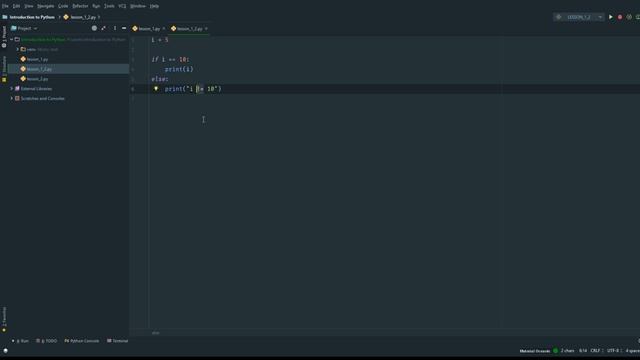Expand the venv folder arrow
Screen dimensions: 640x360
click(18, 49)
